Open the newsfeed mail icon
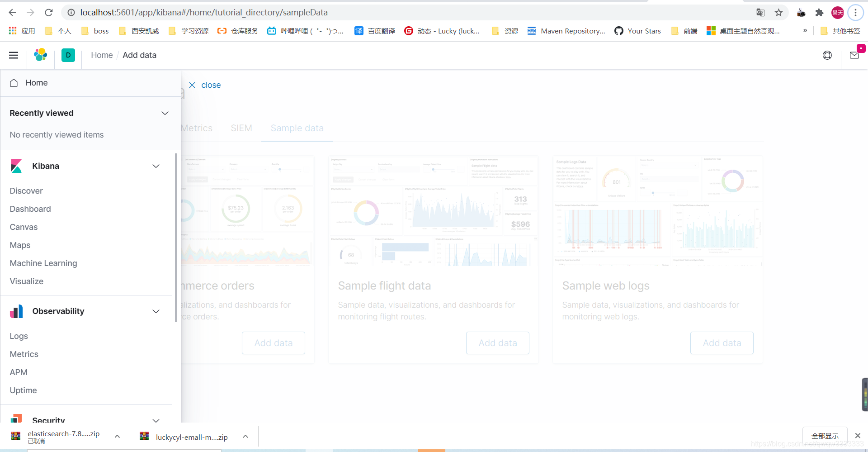 [x=854, y=55]
